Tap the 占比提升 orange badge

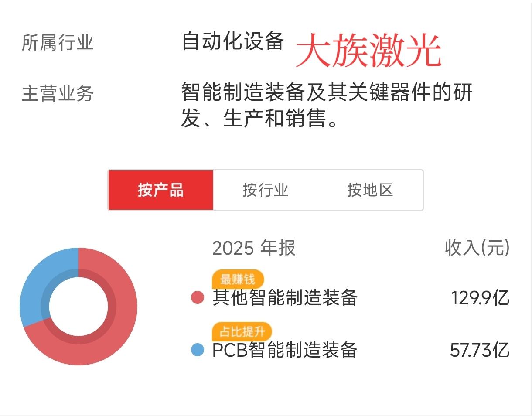pos(242,331)
